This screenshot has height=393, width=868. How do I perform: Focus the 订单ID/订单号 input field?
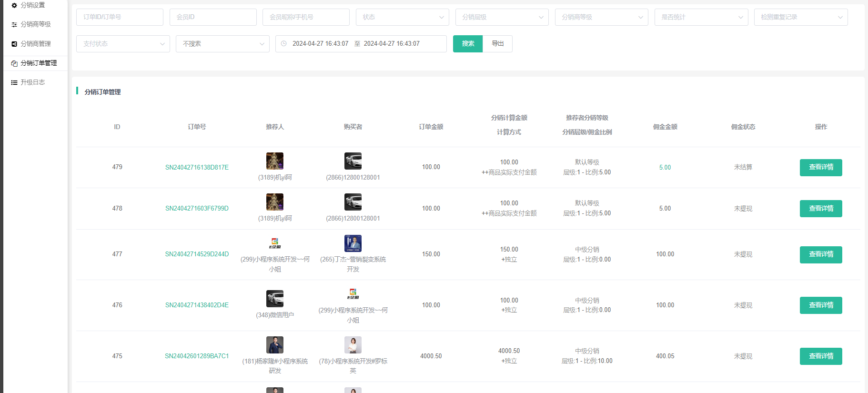(x=120, y=17)
